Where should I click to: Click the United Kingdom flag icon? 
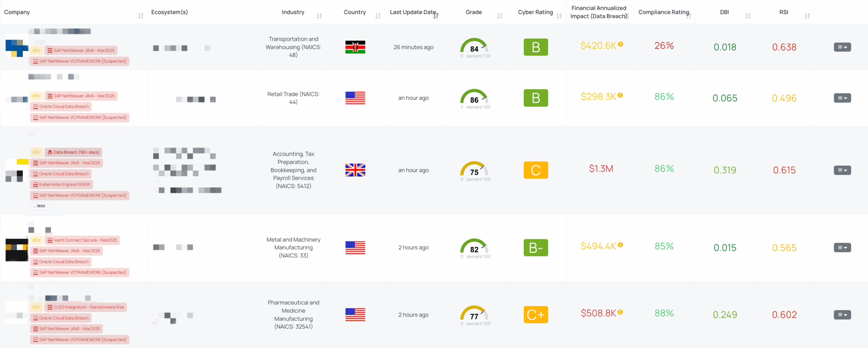pyautogui.click(x=355, y=170)
